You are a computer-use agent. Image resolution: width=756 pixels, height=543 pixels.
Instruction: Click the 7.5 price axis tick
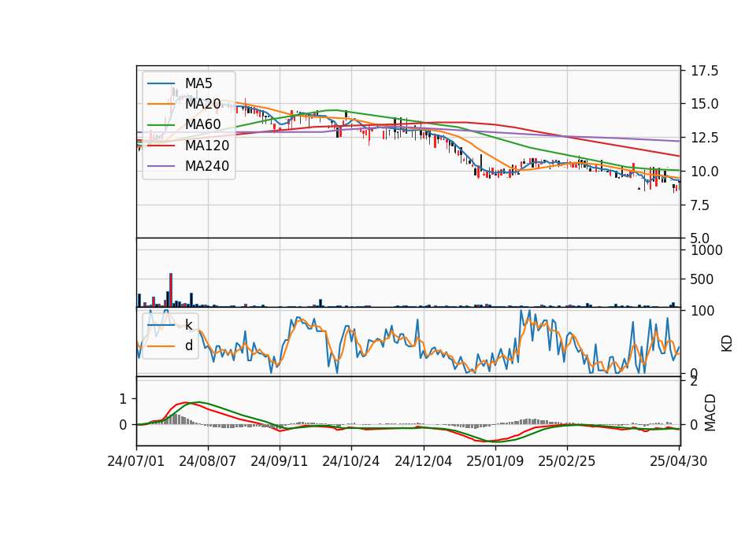[x=700, y=205]
